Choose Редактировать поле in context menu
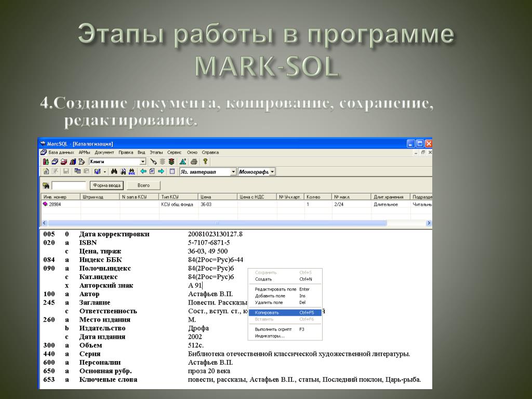 point(285,289)
